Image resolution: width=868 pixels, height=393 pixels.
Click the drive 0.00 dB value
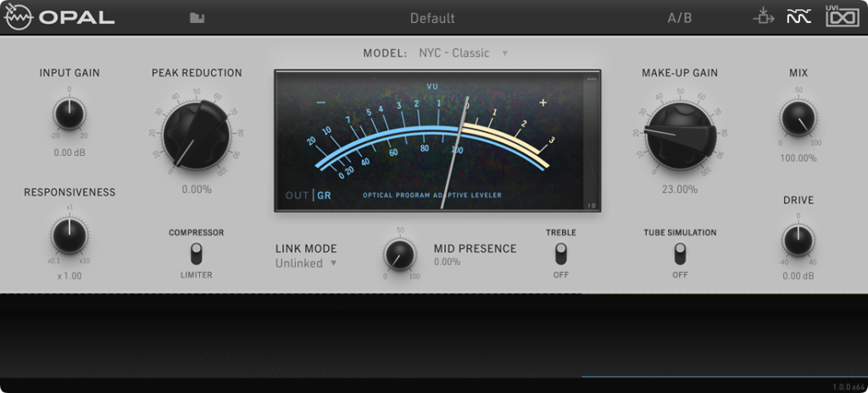click(798, 275)
